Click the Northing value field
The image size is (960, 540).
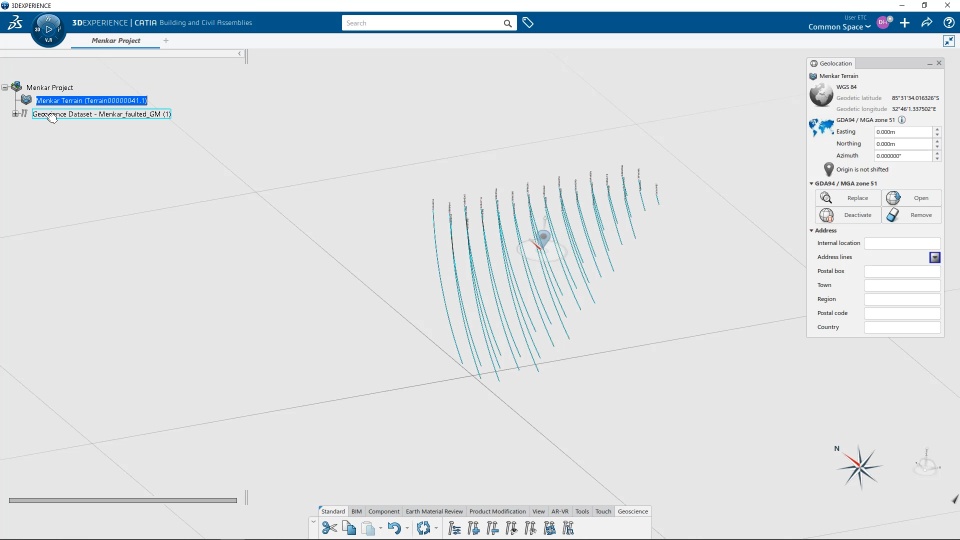coord(903,144)
